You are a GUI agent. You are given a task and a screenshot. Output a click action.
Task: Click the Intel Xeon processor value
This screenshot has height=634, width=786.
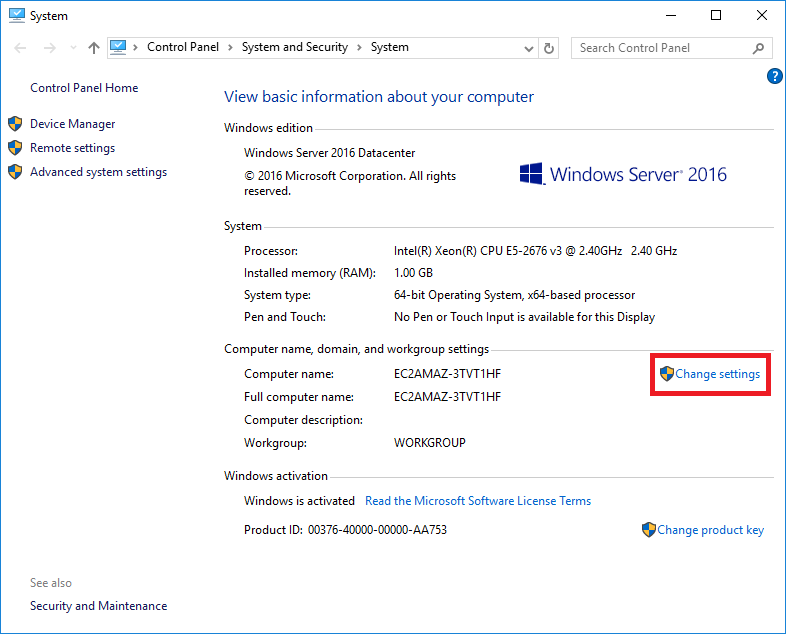coord(535,251)
